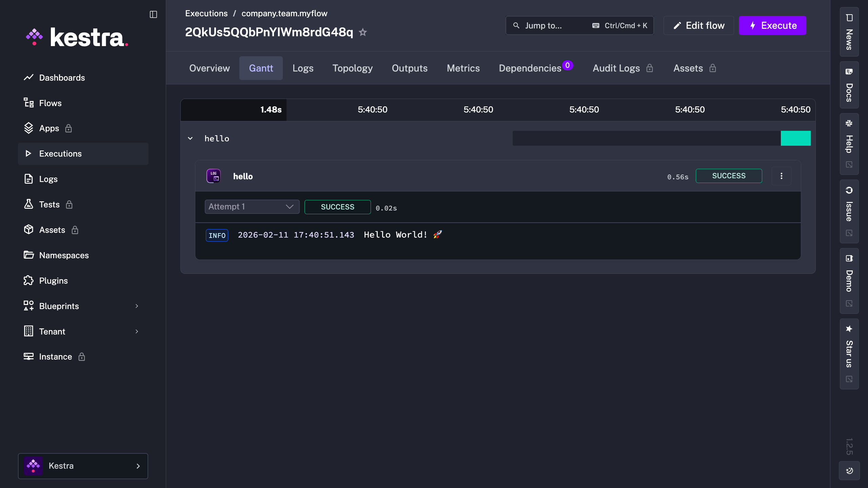The height and width of the screenshot is (488, 868).
Task: Collapse the hello task row chevron
Action: tap(190, 138)
